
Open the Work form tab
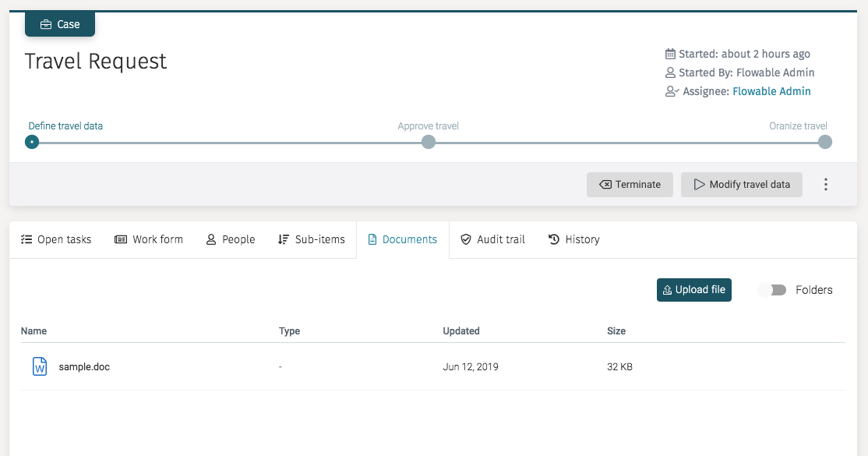(149, 239)
